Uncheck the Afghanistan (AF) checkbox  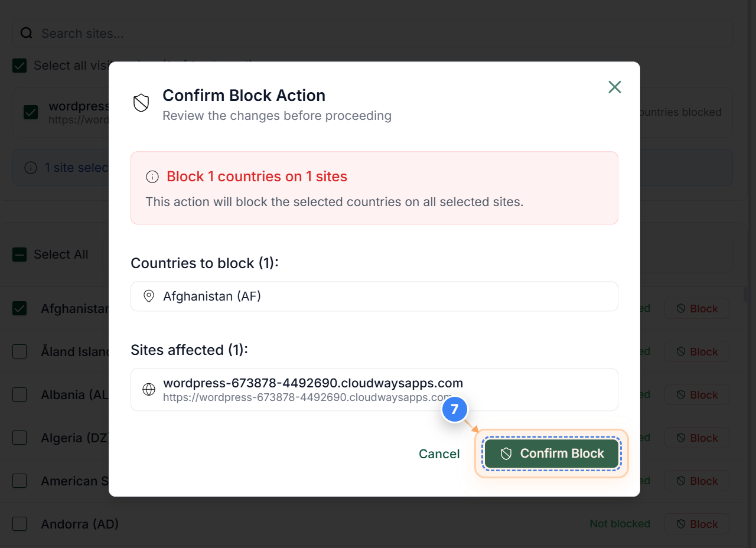19,308
